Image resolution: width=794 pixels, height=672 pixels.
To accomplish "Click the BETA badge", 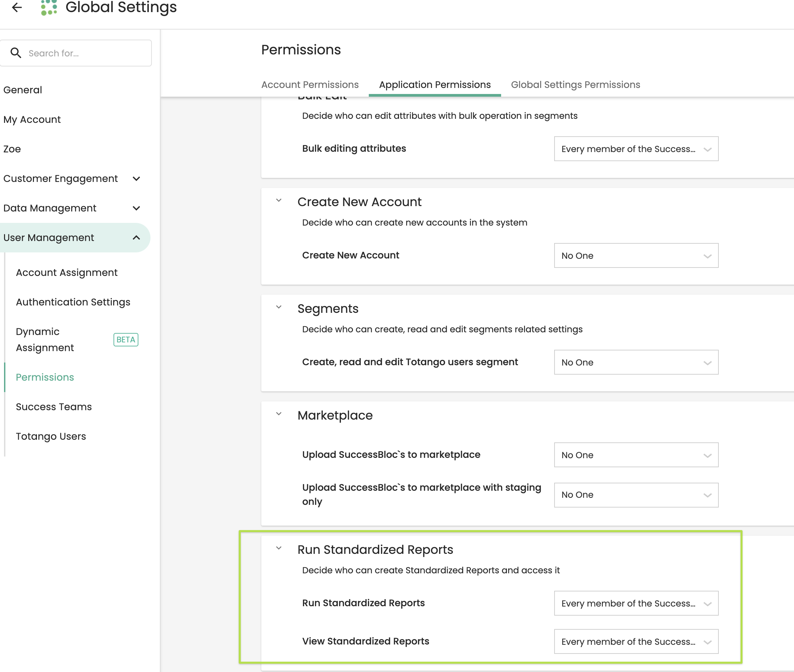I will 126,339.
